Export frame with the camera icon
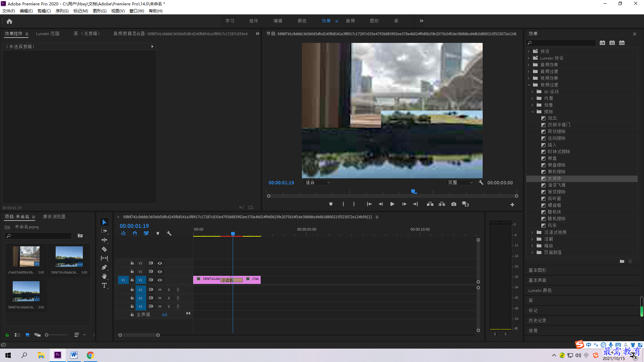Viewport: 644px width, 362px height. [x=454, y=204]
